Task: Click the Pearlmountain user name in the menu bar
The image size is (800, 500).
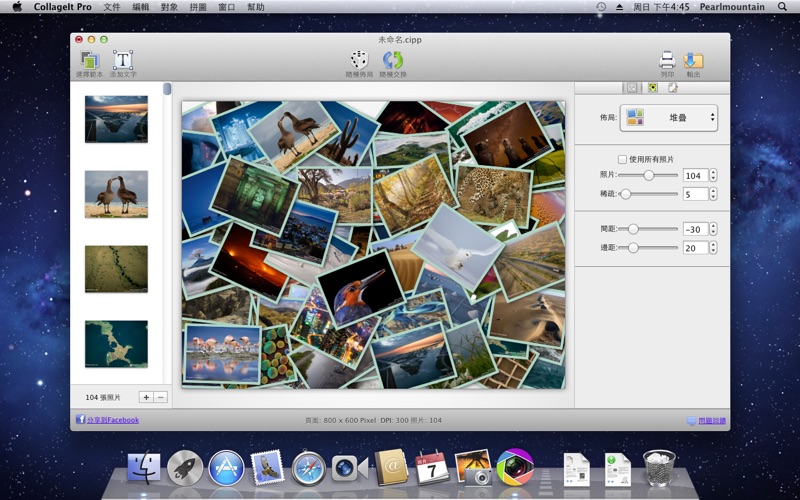Action: 732,7
